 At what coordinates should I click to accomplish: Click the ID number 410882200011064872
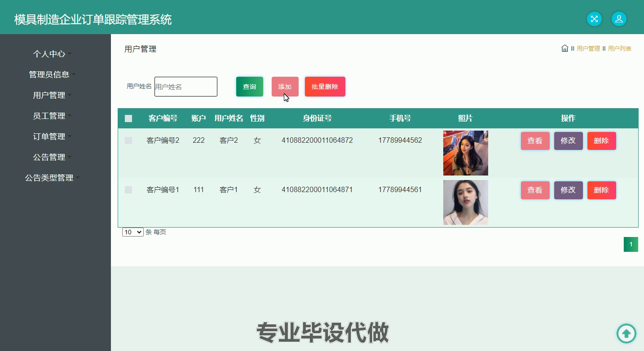pos(317,140)
